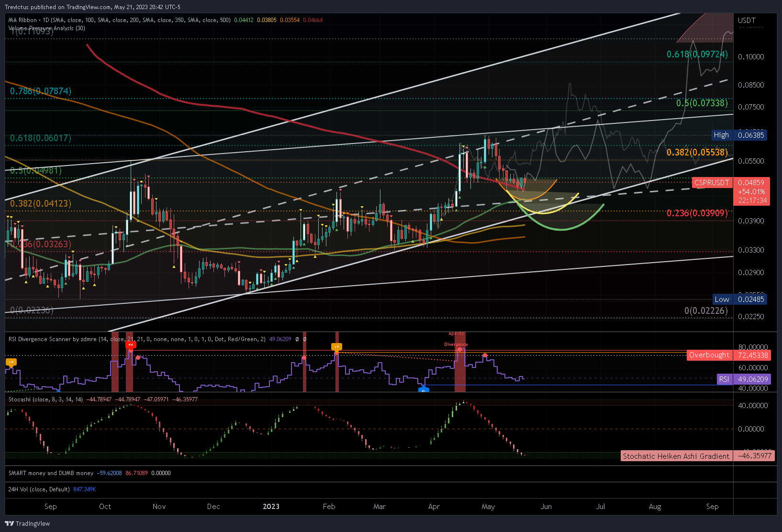Click the 86.71089 dumb money value
Image resolution: width=782 pixels, height=532 pixels.
(136, 473)
